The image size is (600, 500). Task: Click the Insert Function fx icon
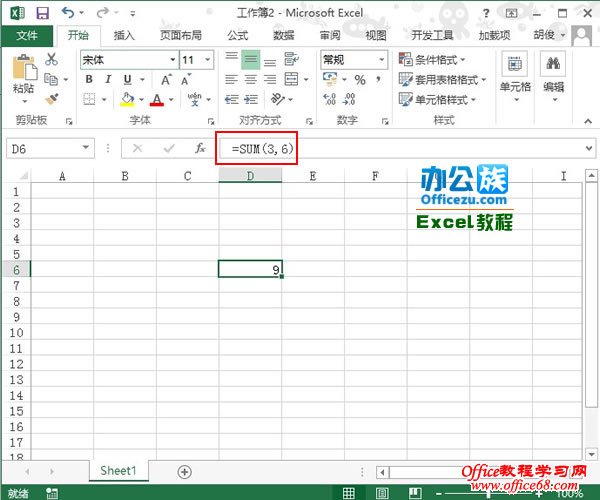click(200, 148)
